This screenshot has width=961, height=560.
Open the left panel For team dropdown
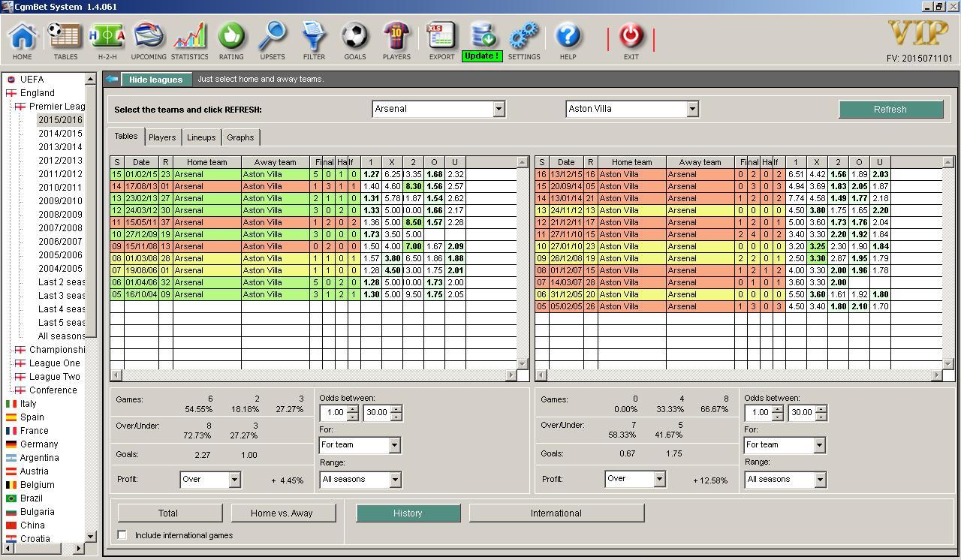pyautogui.click(x=394, y=444)
